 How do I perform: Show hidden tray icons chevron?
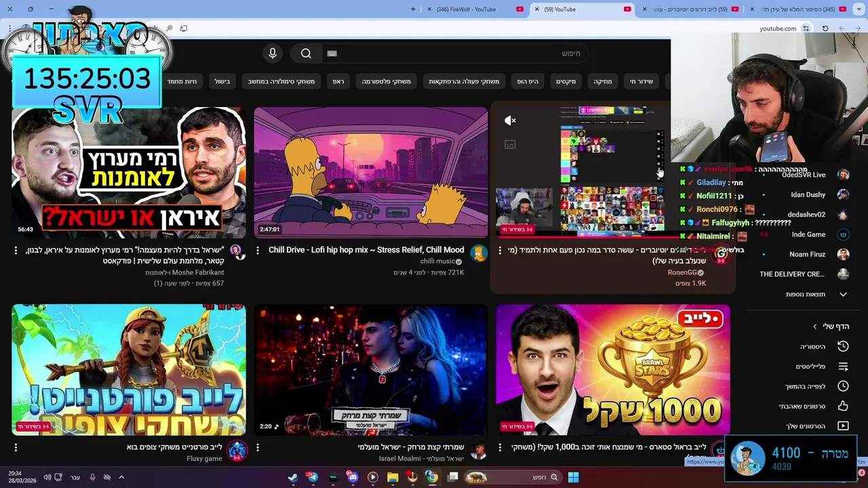pyautogui.click(x=121, y=477)
